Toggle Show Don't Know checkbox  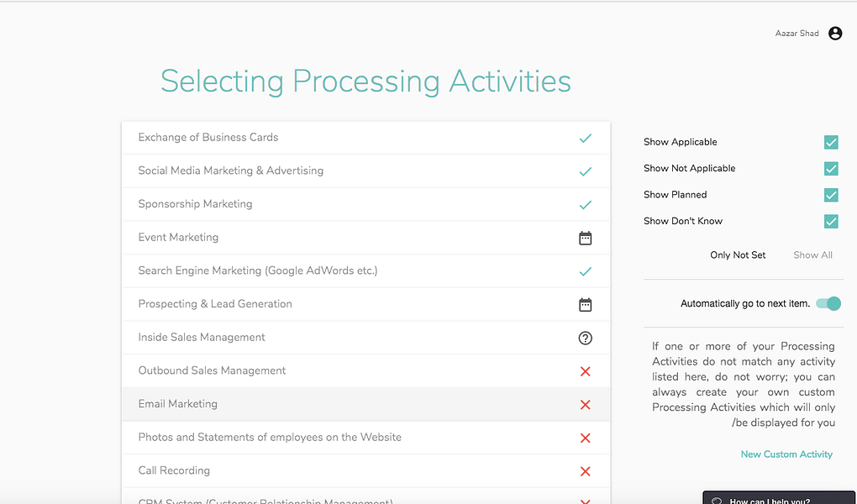[831, 222]
